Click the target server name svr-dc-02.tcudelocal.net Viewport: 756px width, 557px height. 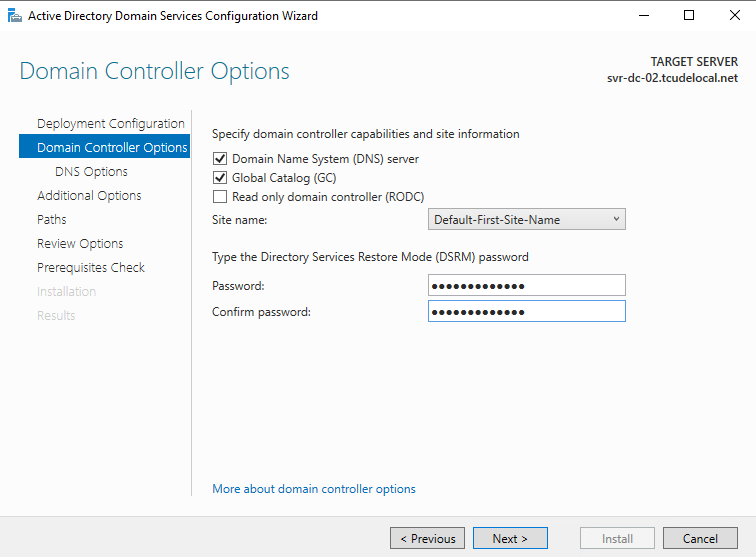point(672,78)
